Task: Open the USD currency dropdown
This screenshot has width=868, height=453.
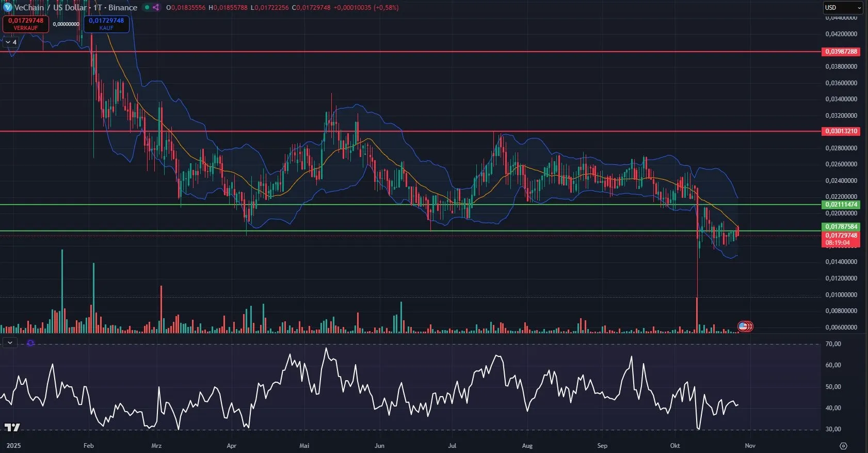Action: point(842,7)
